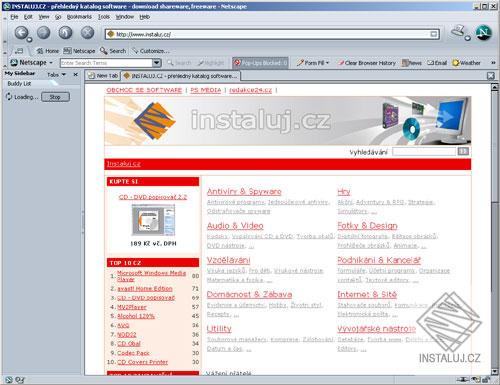This screenshot has width=500, height=385.
Task: Select the Buddy List sidebar tab
Action: (x=19, y=84)
